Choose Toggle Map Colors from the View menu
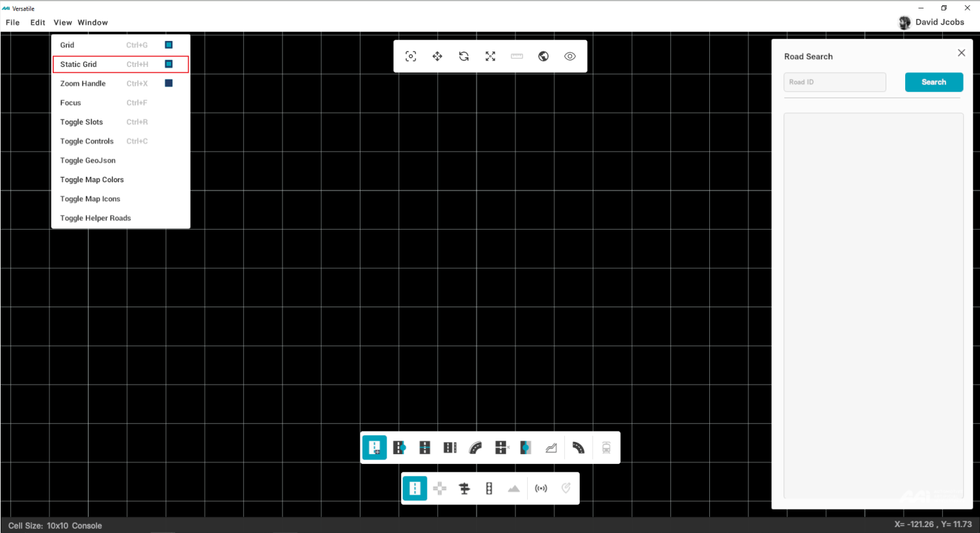980x533 pixels. click(x=92, y=180)
